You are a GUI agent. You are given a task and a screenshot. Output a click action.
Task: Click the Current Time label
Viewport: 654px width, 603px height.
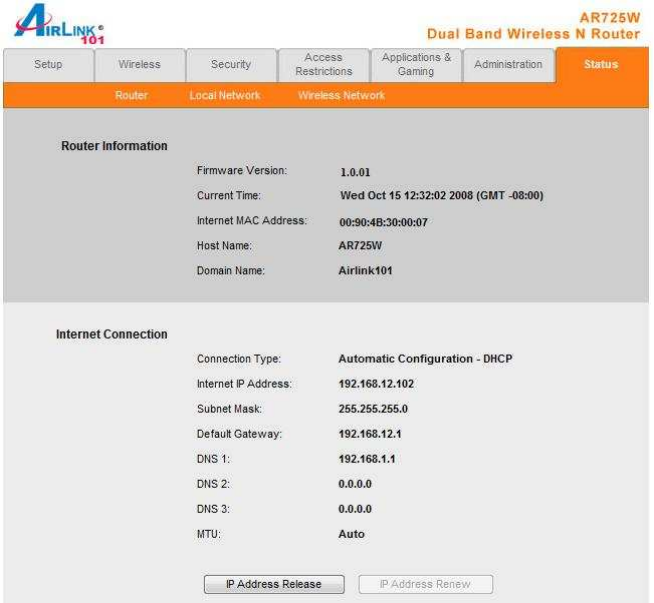coord(229,196)
